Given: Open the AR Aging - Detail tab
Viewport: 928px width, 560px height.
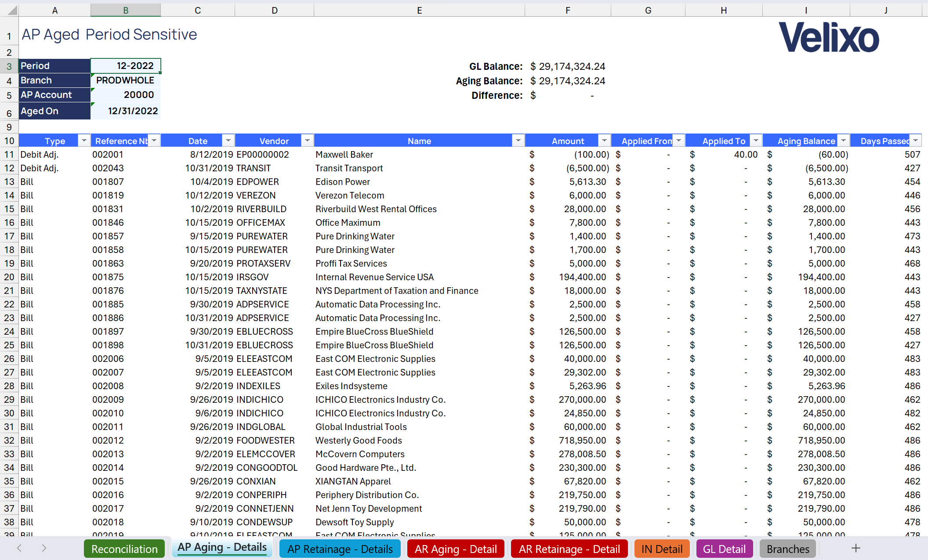Looking at the screenshot, I should (456, 549).
